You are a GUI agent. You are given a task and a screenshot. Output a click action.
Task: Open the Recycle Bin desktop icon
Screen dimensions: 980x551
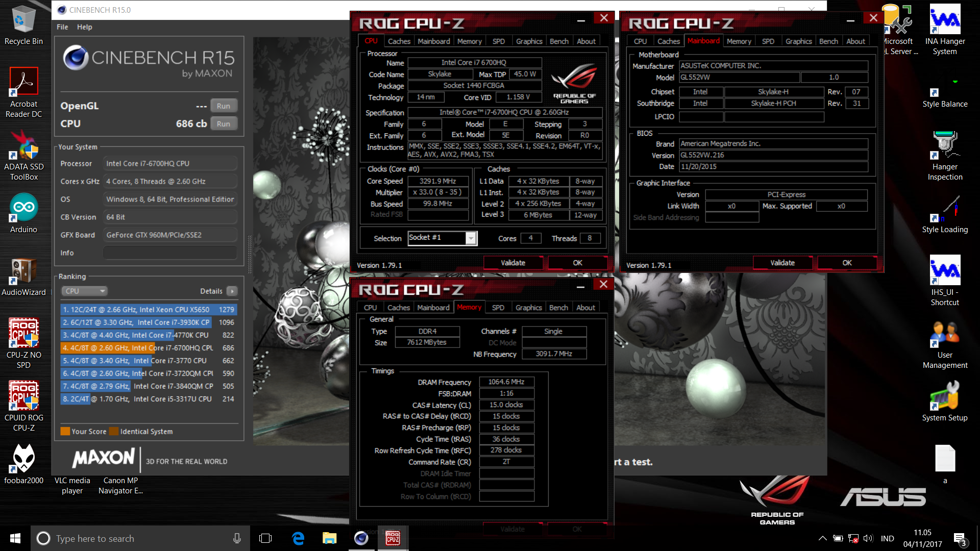[x=23, y=26]
